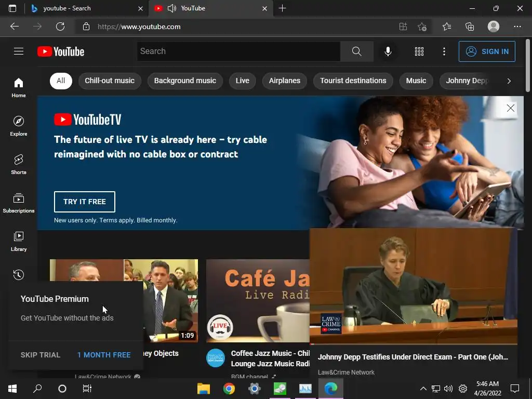
Task: Add this page to favorites star
Action: 422,26
